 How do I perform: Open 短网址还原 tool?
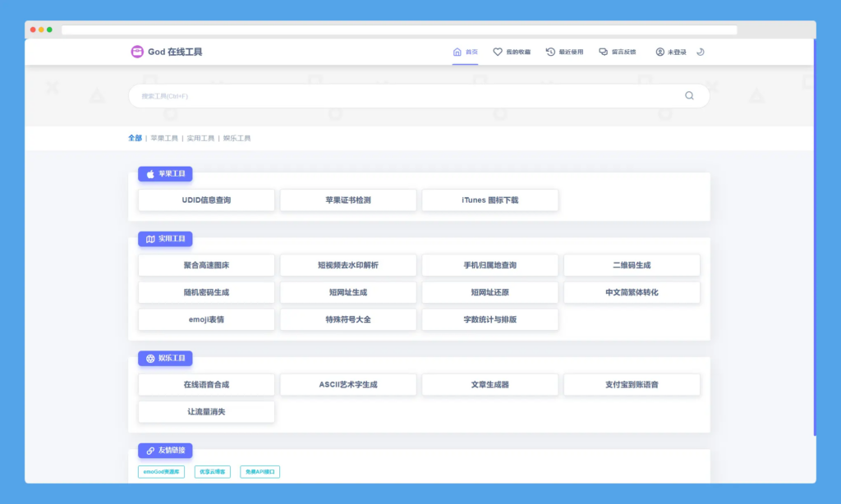coord(490,293)
